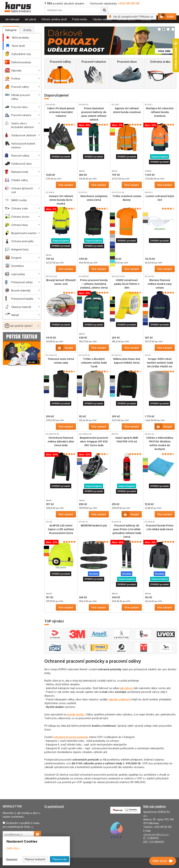Image resolution: width=179 pixels, height=868 pixels.
Task: Expand Jak správně vybrat chevron
Action: (x=39, y=326)
